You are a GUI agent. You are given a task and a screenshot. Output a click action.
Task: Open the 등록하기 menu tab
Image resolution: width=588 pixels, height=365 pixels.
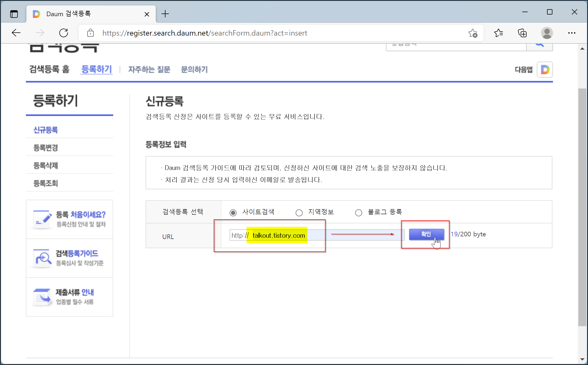pyautogui.click(x=96, y=69)
